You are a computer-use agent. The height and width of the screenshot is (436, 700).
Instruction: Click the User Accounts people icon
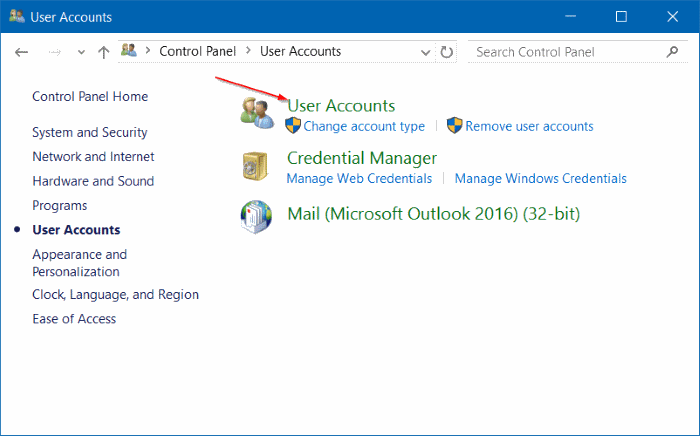(x=257, y=113)
